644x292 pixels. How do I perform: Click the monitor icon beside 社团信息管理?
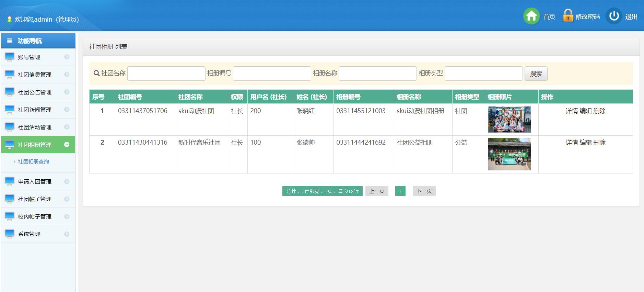[10, 75]
